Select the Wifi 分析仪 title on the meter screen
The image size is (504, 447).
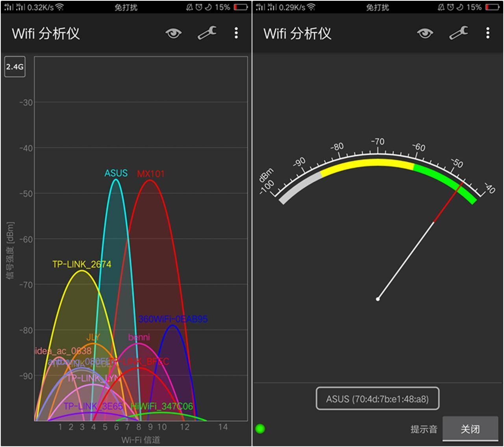298,33
